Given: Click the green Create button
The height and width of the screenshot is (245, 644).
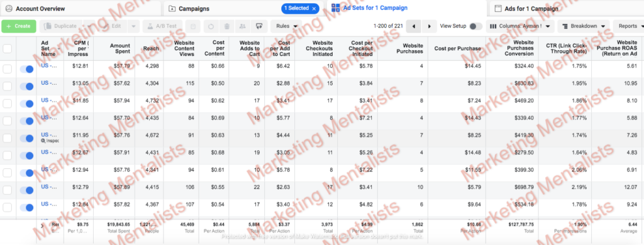Looking at the screenshot, I should click(x=18, y=26).
